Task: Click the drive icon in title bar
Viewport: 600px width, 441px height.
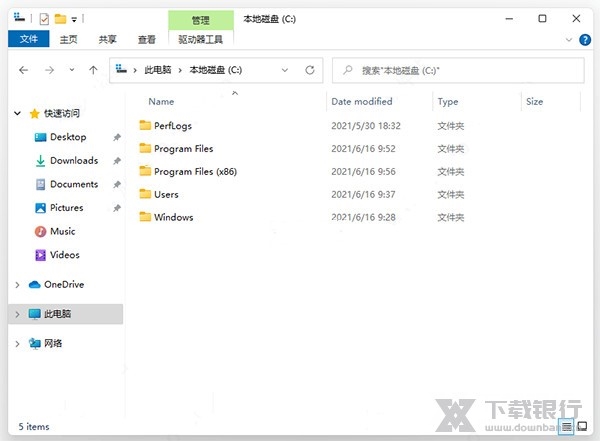Action: click(x=19, y=17)
